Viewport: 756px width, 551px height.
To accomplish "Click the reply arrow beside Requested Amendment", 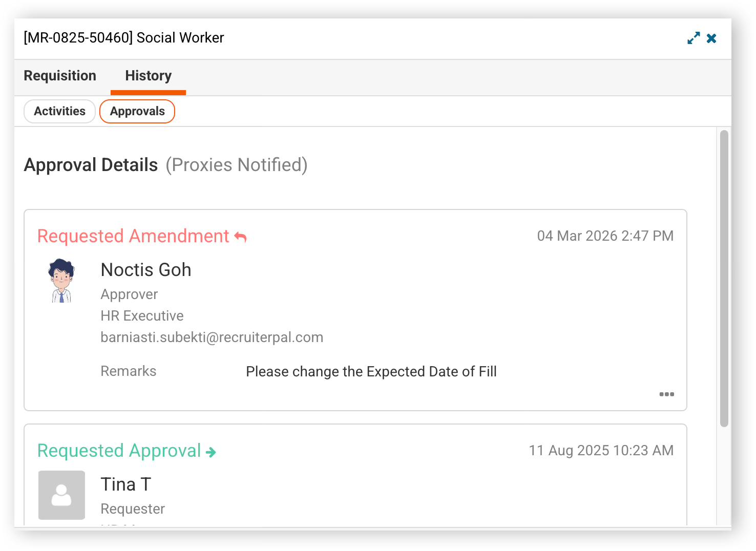I will point(241,237).
